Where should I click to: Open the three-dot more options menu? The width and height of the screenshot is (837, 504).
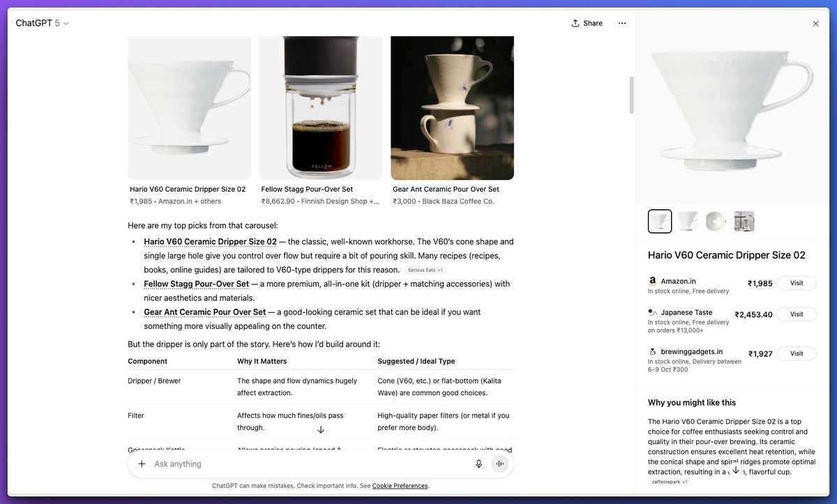tap(622, 23)
